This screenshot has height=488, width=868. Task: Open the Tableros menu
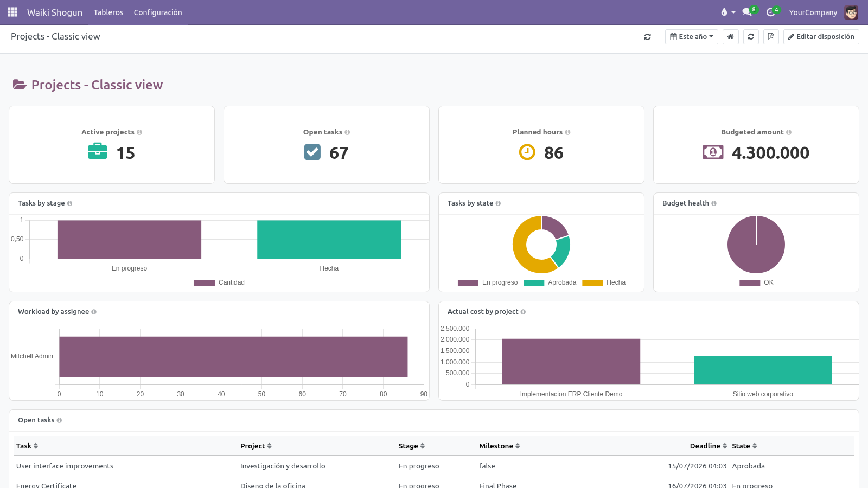pos(108,12)
